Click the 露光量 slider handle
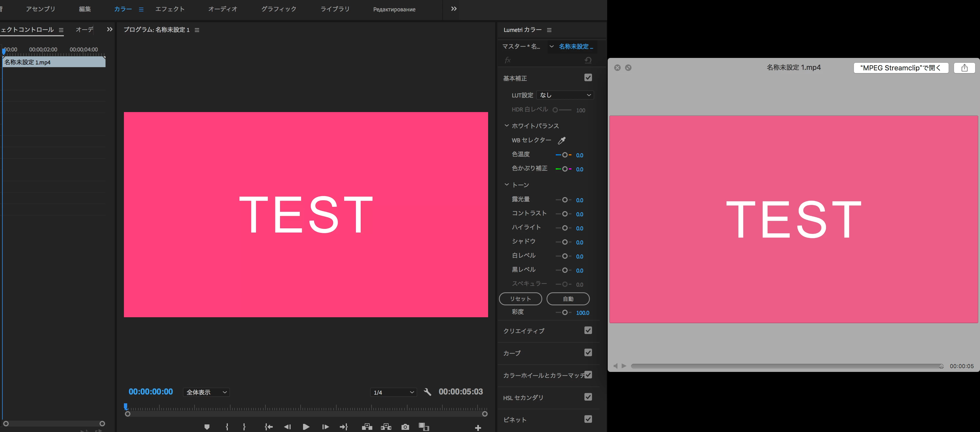The height and width of the screenshot is (432, 980). point(565,200)
